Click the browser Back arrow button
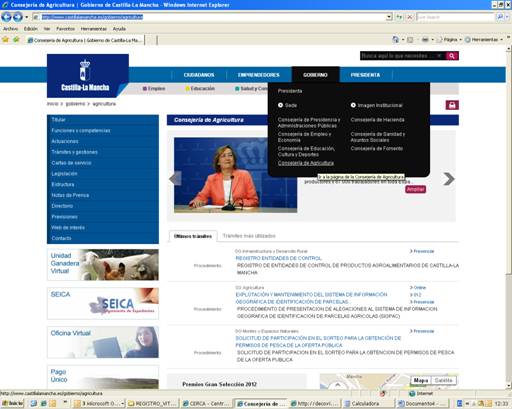This screenshot has width=512, height=409. pos(6,16)
